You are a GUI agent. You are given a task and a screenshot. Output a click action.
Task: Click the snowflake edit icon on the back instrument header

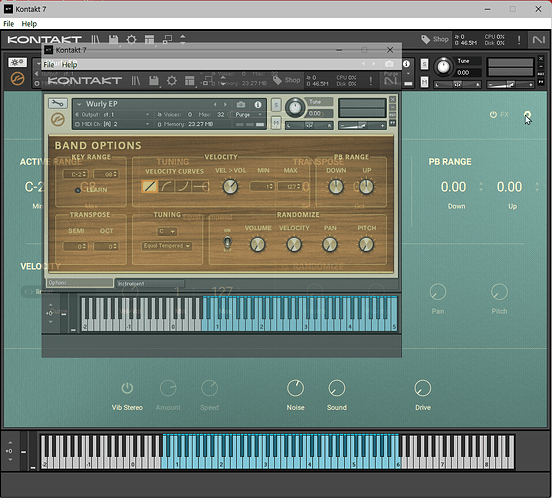click(x=17, y=62)
